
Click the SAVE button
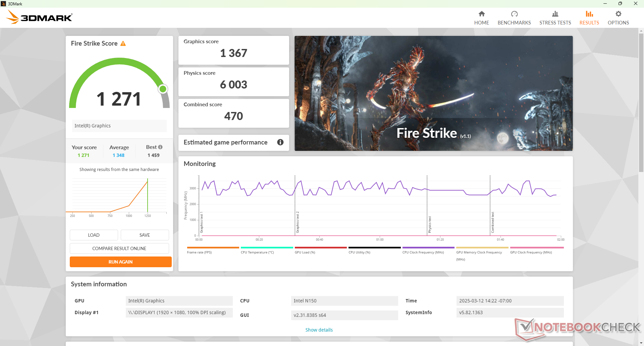pos(145,235)
